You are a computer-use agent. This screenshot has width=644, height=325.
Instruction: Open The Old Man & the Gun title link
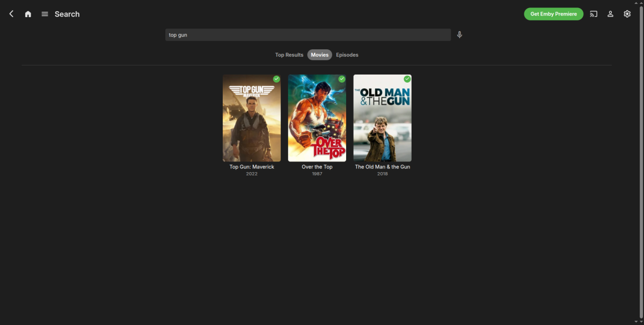(x=383, y=167)
